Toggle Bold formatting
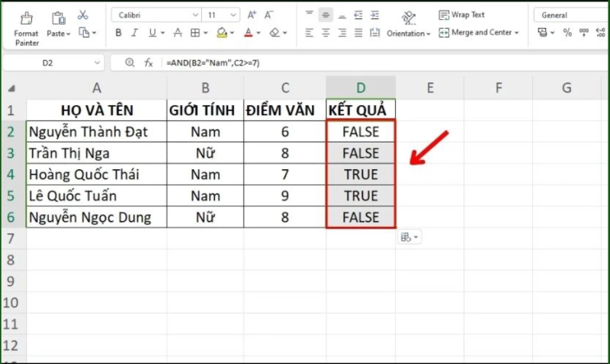The width and height of the screenshot is (610, 364). pos(118,33)
